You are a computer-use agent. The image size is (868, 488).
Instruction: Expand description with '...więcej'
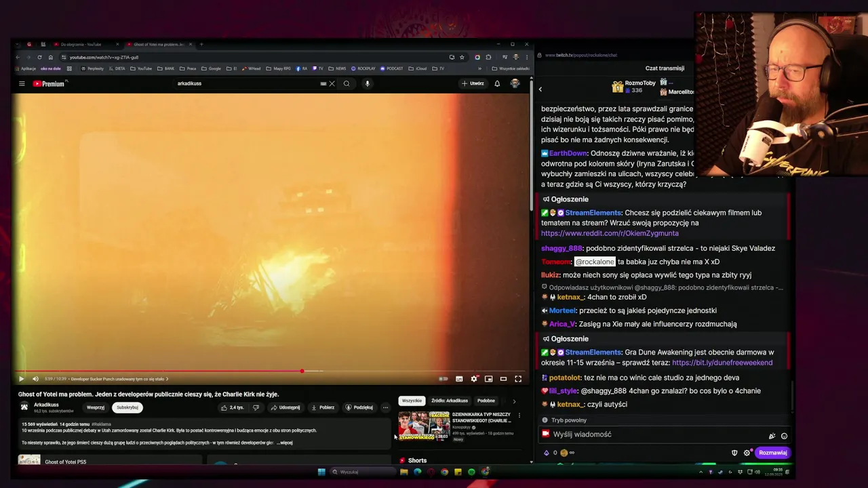(284, 443)
